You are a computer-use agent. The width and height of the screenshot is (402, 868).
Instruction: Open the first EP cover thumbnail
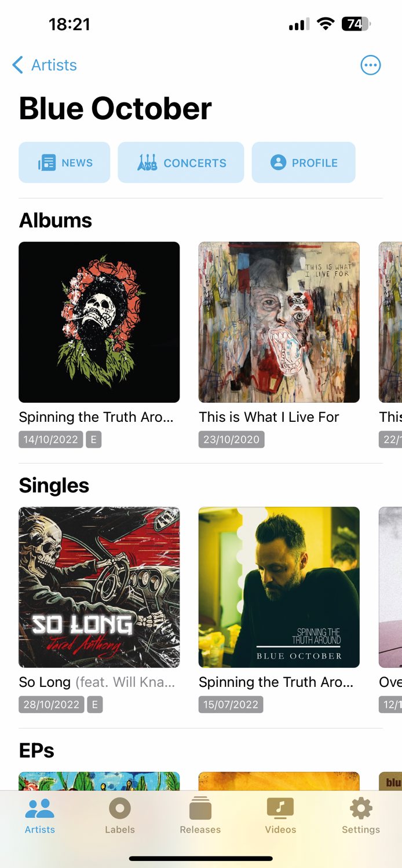(99, 781)
